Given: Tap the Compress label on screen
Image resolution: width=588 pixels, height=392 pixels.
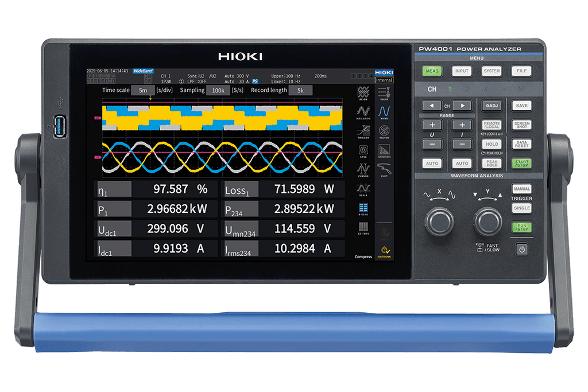Looking at the screenshot, I should [363, 257].
